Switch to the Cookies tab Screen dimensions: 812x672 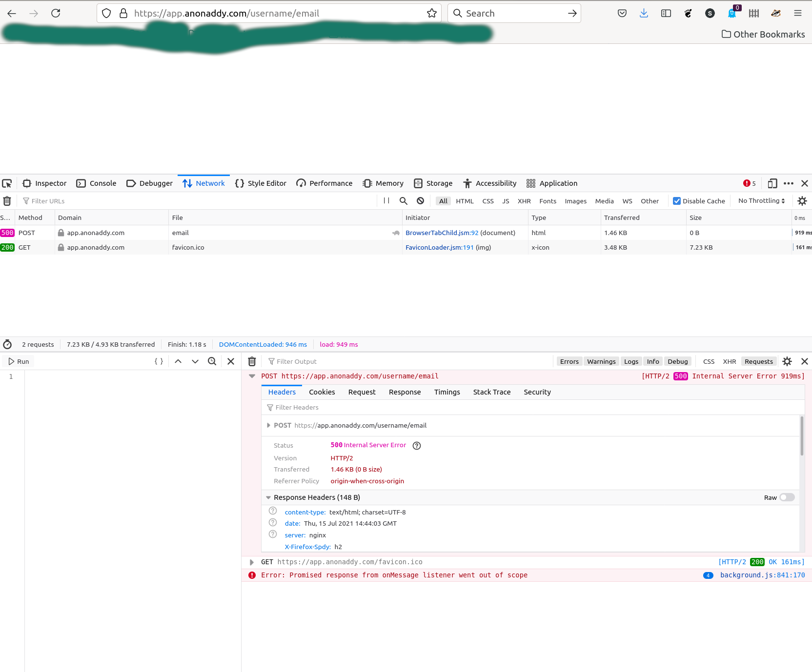(x=322, y=392)
